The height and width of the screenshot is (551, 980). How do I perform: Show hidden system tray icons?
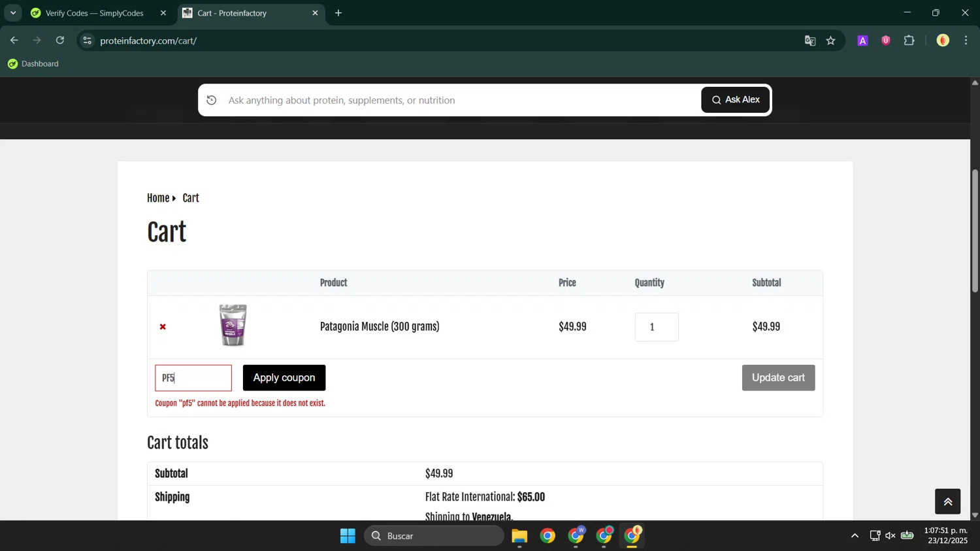click(855, 536)
